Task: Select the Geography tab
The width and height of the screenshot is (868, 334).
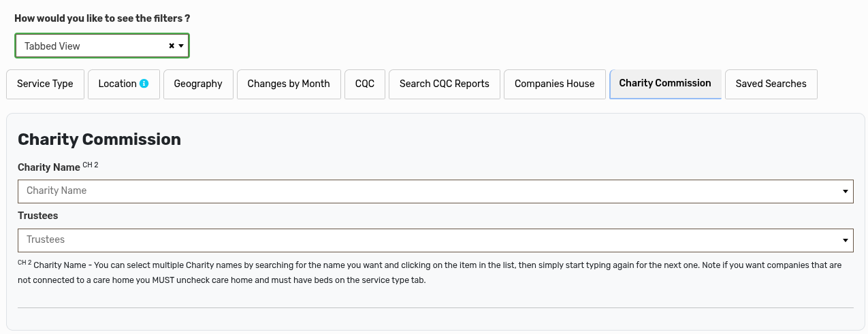Action: click(x=198, y=84)
